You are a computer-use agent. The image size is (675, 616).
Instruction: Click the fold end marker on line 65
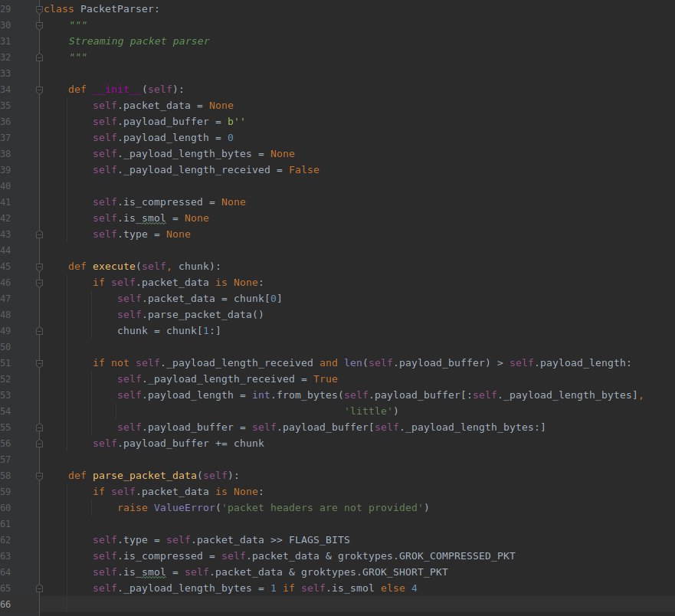tap(39, 588)
